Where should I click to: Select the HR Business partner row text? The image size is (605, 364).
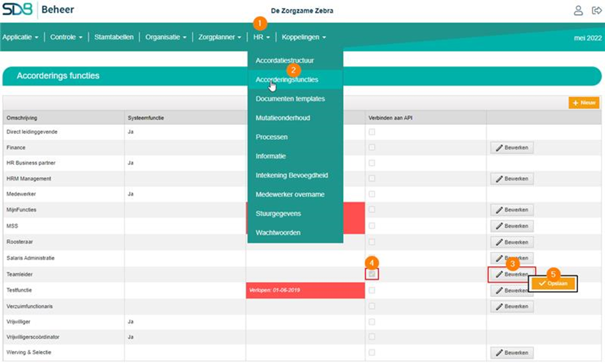click(x=31, y=163)
